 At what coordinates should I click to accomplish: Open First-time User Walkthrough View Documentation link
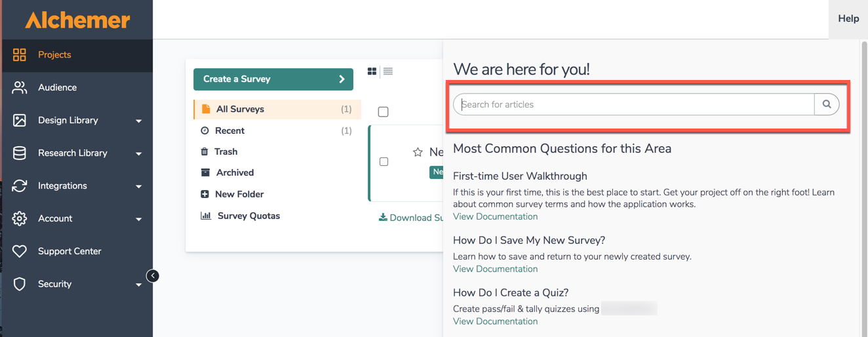495,217
